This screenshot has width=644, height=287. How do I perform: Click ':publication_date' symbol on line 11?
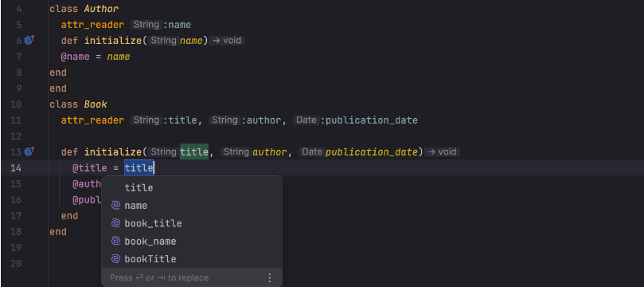click(x=369, y=120)
